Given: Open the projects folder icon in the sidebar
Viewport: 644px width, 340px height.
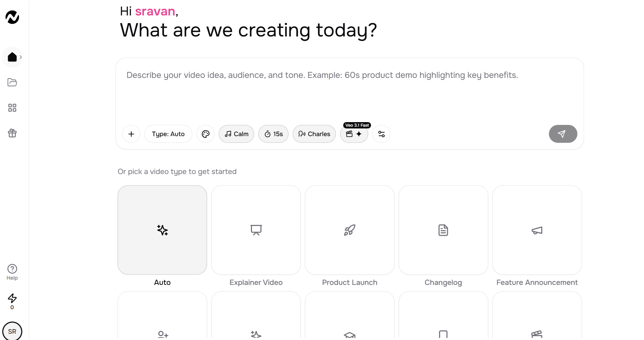Looking at the screenshot, I should (12, 82).
